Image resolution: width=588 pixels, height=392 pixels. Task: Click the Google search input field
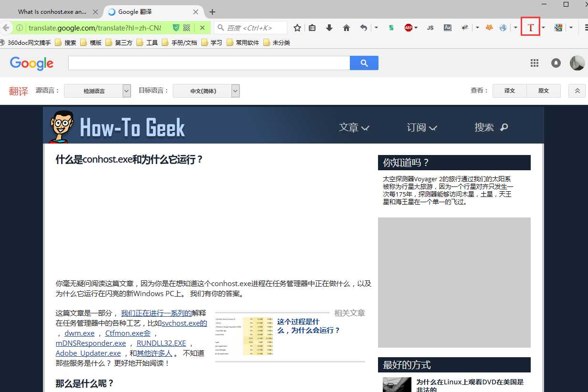209,63
